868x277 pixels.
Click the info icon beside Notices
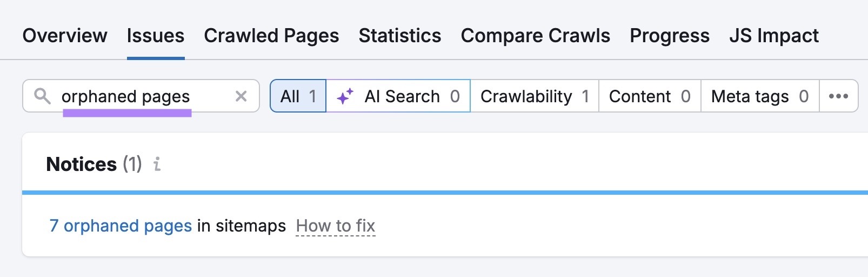pos(157,164)
